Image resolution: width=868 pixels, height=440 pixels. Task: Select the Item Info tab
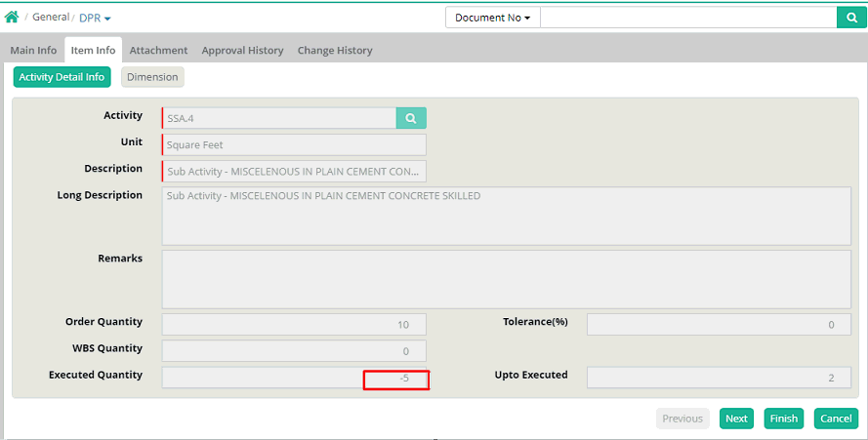coord(93,51)
